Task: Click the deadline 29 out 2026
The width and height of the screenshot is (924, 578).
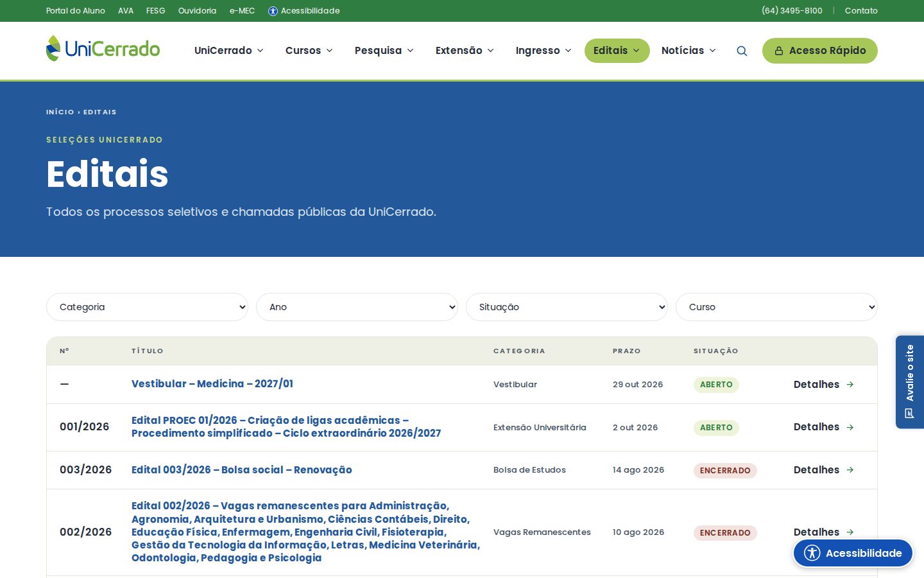Action: coord(638,385)
